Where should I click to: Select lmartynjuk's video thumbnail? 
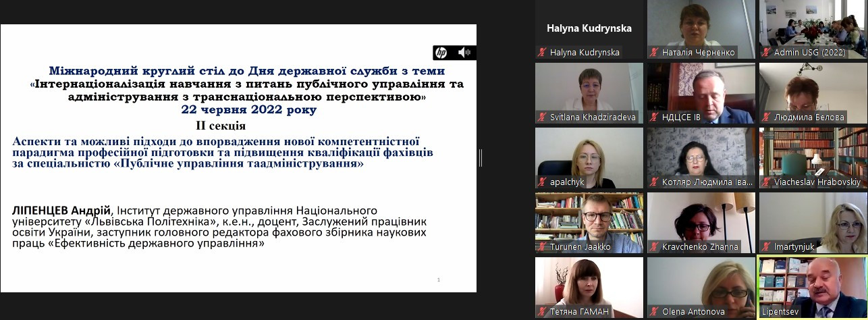pyautogui.click(x=813, y=222)
